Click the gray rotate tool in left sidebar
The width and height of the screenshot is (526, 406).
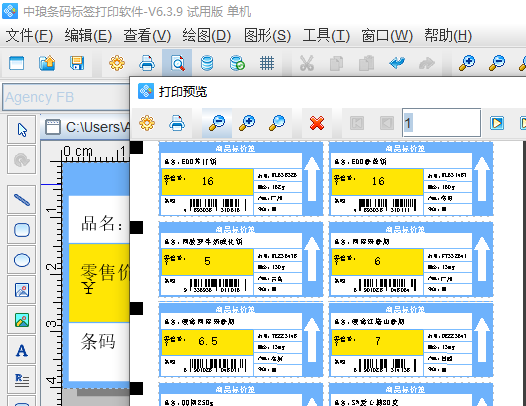(22, 160)
